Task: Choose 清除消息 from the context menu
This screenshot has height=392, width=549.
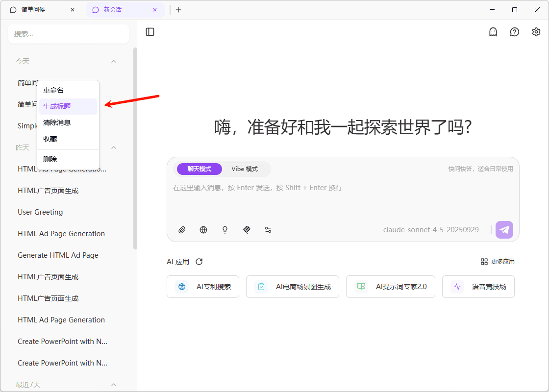Action: pos(68,122)
